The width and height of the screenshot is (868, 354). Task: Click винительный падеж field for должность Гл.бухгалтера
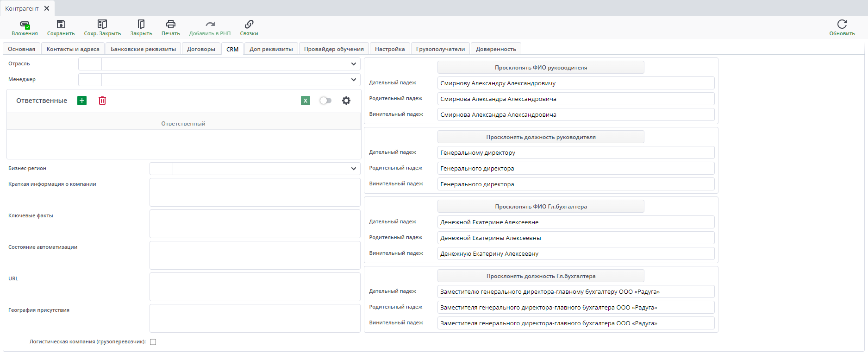point(576,323)
